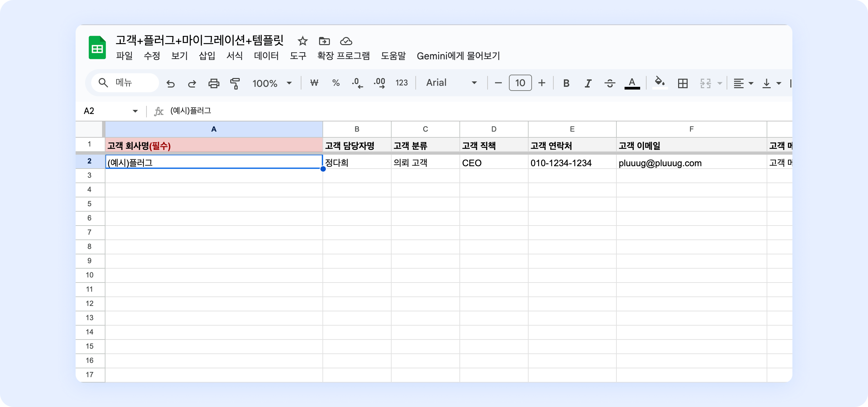Image resolution: width=868 pixels, height=407 pixels.
Task: Click Gemini에게 물어보기
Action: tap(458, 56)
